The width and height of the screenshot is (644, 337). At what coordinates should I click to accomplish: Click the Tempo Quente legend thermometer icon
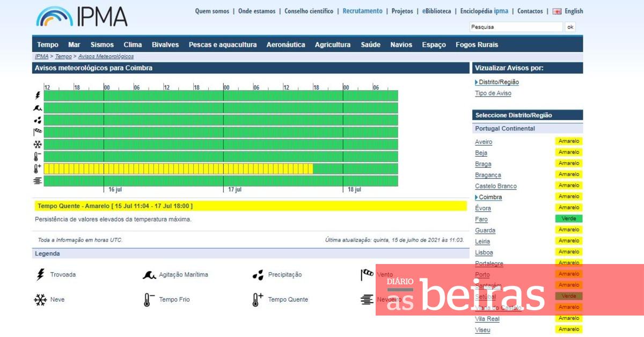pyautogui.click(x=258, y=299)
